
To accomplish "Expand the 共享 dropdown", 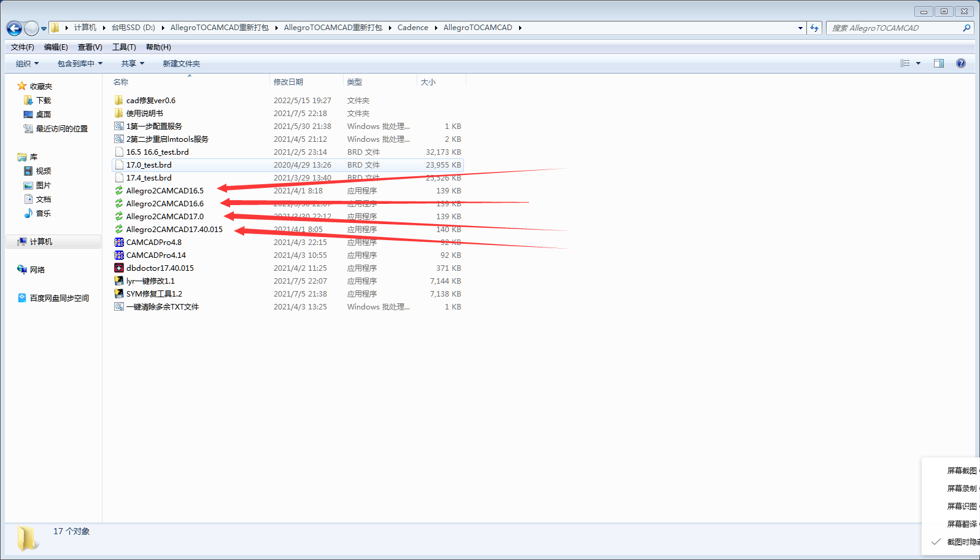I will 133,63.
